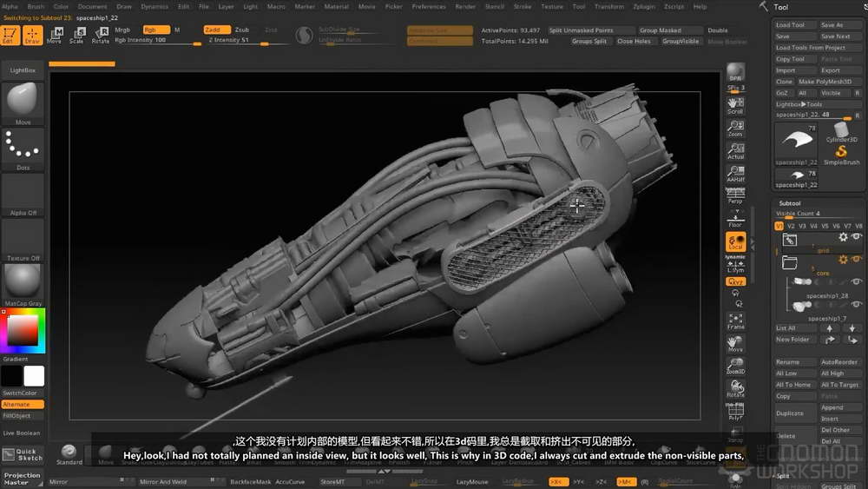Image resolution: width=868 pixels, height=489 pixels.
Task: Select the Rotate transform icon
Action: pyautogui.click(x=100, y=35)
